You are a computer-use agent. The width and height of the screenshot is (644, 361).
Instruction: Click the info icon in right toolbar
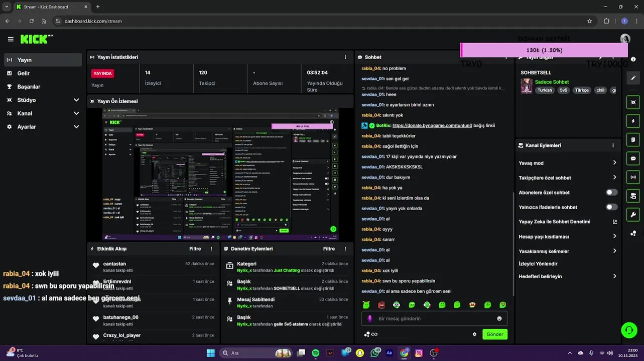pyautogui.click(x=633, y=59)
